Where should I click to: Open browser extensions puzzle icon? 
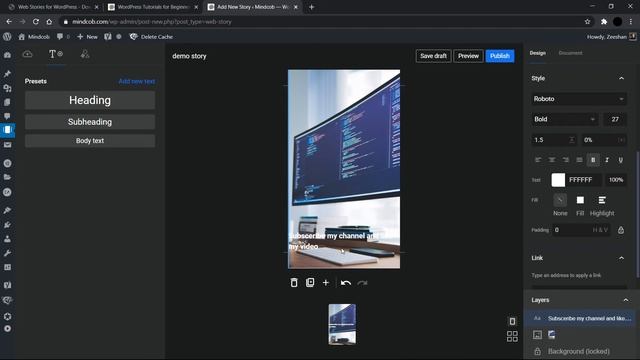coord(604,22)
